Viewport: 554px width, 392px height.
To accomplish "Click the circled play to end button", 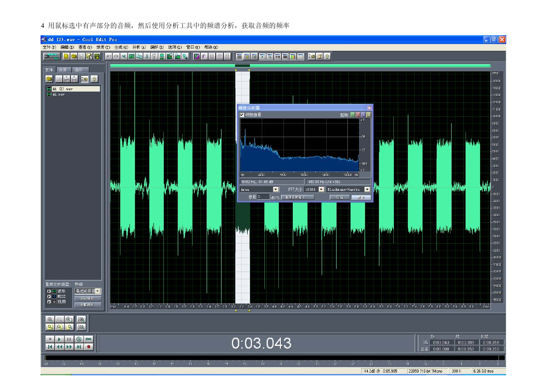I will 79,339.
